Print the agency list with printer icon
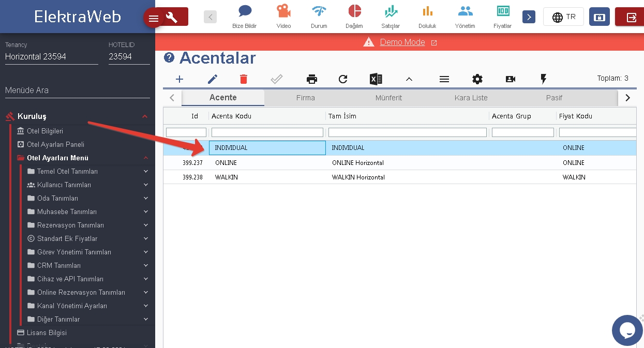Image resolution: width=644 pixels, height=348 pixels. point(311,79)
